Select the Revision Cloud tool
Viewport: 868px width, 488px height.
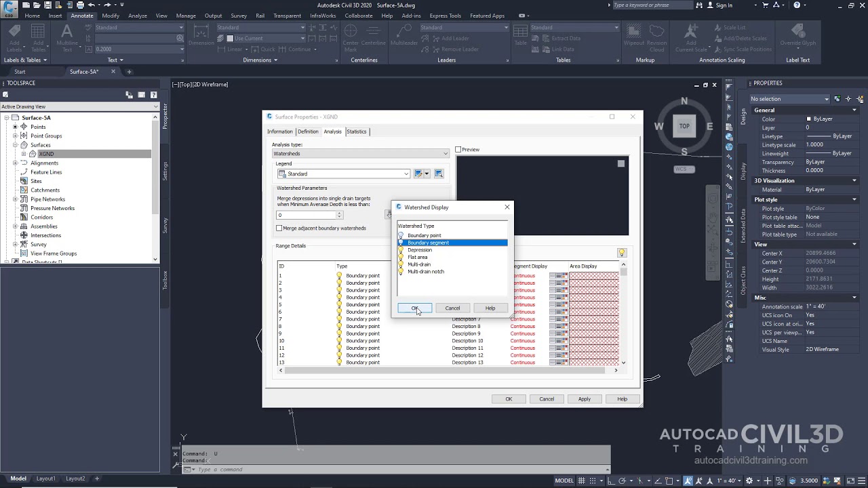point(656,38)
